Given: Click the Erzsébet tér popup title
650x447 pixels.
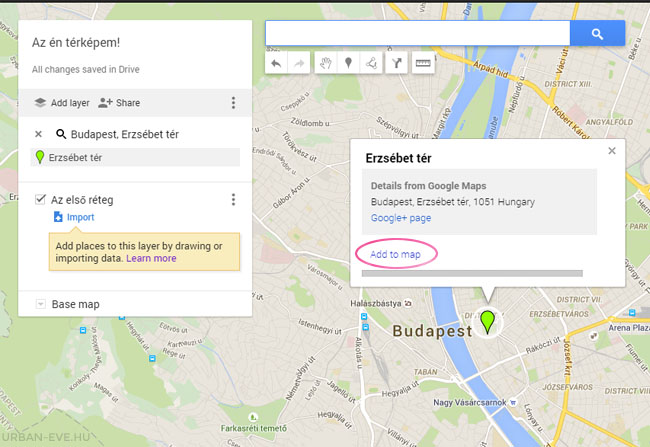Looking at the screenshot, I should pyautogui.click(x=398, y=158).
